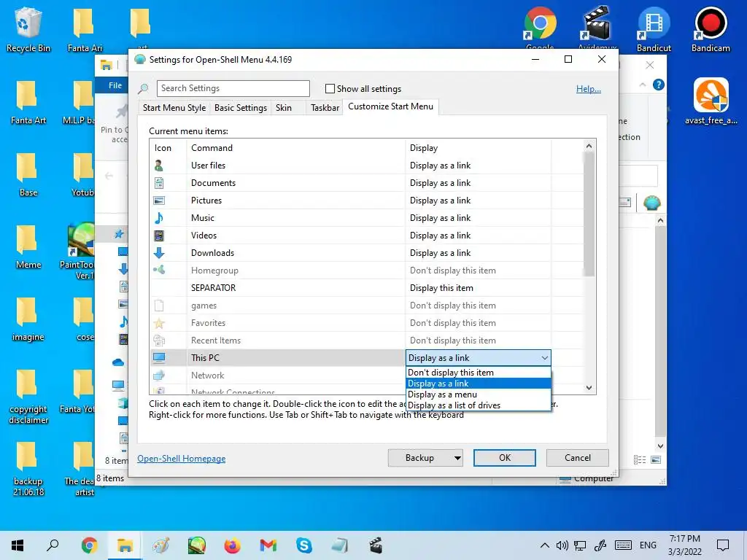The height and width of the screenshot is (560, 747).
Task: Click the Open-Shell icon in Explorer window
Action: pos(651,203)
